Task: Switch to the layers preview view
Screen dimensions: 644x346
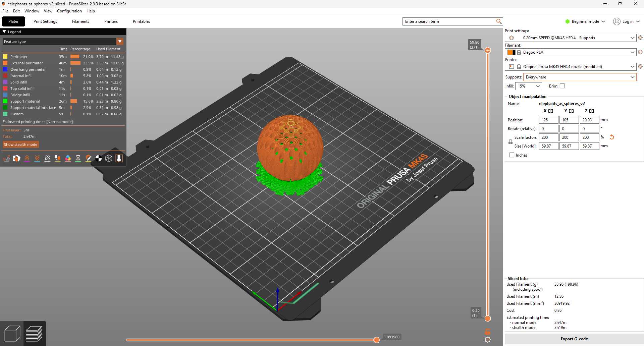Action: pyautogui.click(x=34, y=334)
